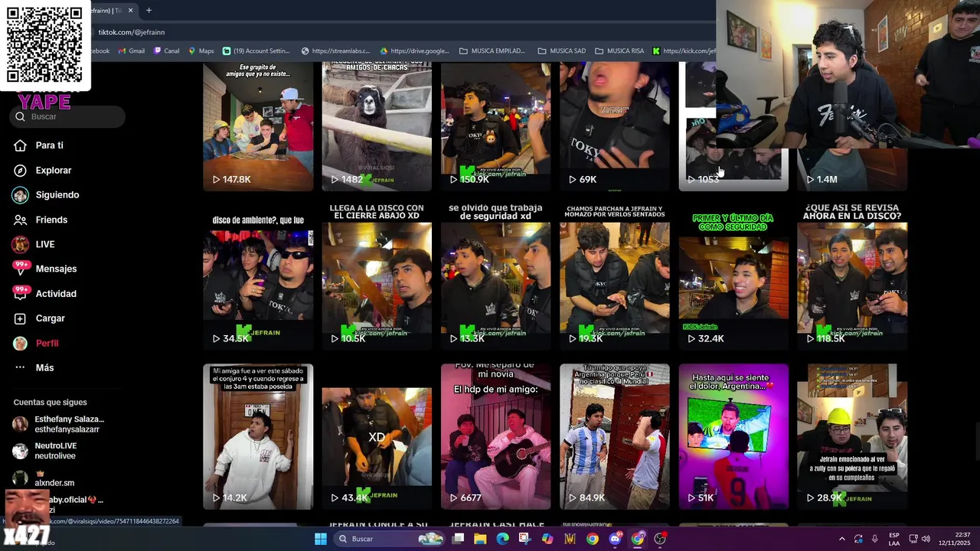The width and height of the screenshot is (980, 551).
Task: Open video with 147.8K views
Action: [x=258, y=126]
